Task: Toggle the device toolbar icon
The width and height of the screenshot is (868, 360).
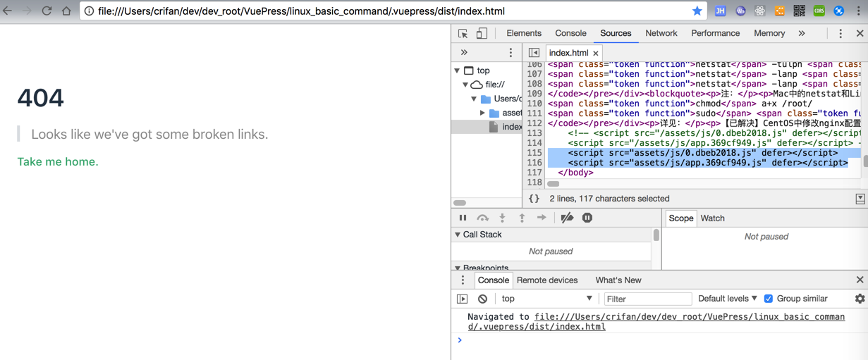Action: [482, 33]
